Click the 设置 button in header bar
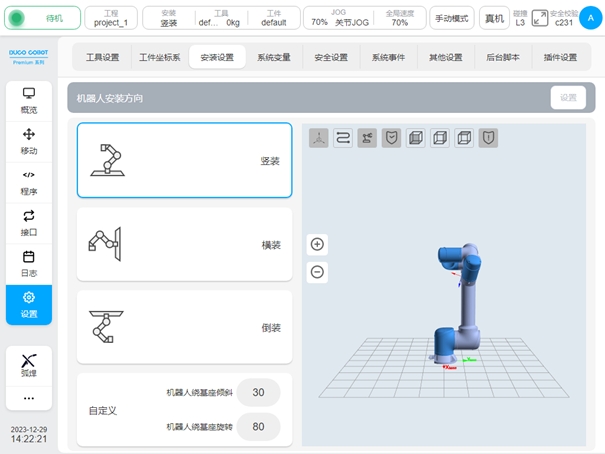Image resolution: width=605 pixels, height=454 pixels. click(x=567, y=98)
